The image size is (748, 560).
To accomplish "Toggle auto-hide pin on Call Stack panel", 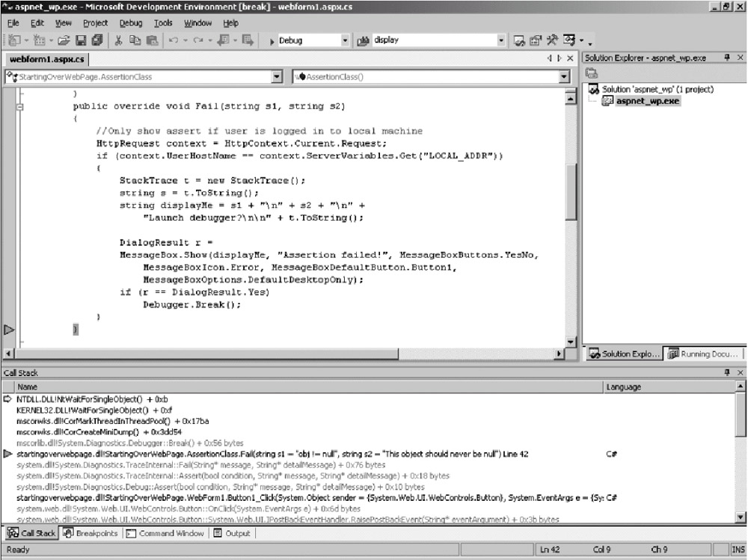I will [727, 372].
